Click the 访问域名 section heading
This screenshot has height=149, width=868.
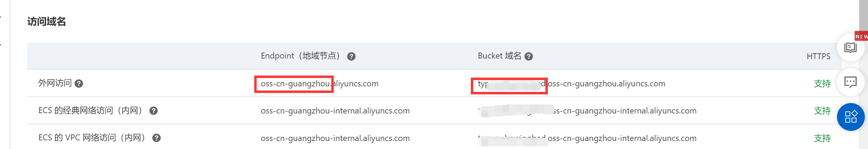click(x=46, y=22)
